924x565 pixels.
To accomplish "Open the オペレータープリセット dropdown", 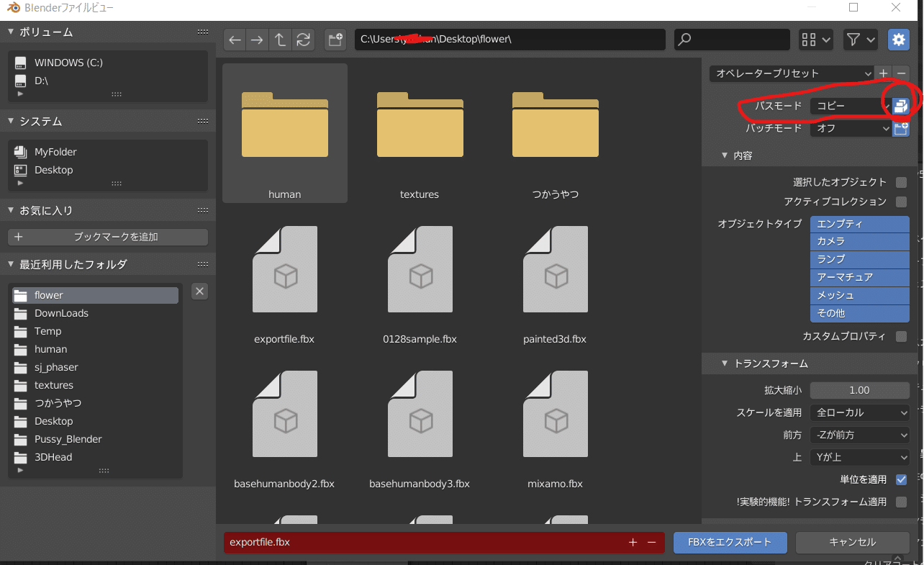I will point(792,73).
